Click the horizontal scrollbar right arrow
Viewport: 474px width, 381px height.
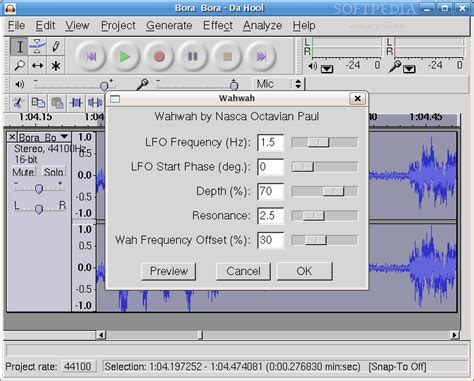(x=455, y=335)
